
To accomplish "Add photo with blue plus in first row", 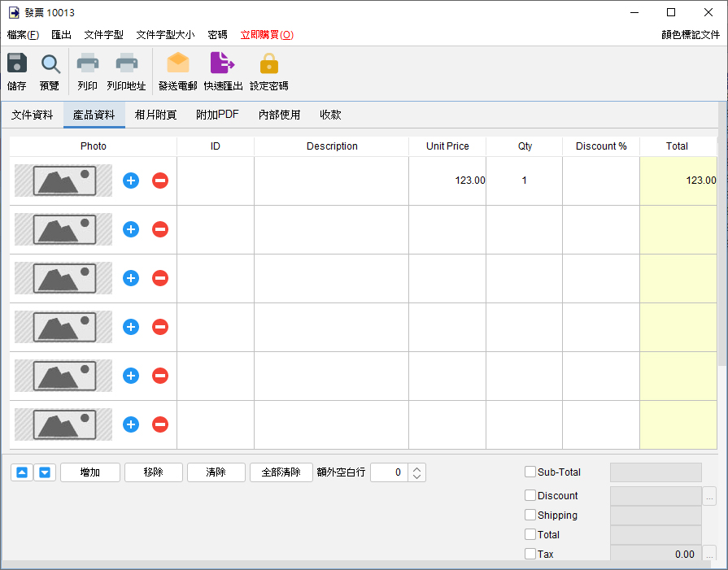I will tap(131, 181).
